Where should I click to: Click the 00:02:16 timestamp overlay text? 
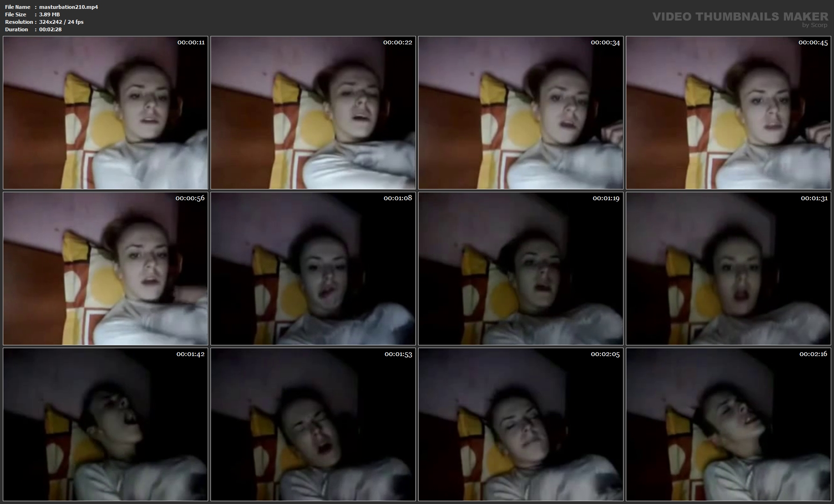[x=813, y=354]
